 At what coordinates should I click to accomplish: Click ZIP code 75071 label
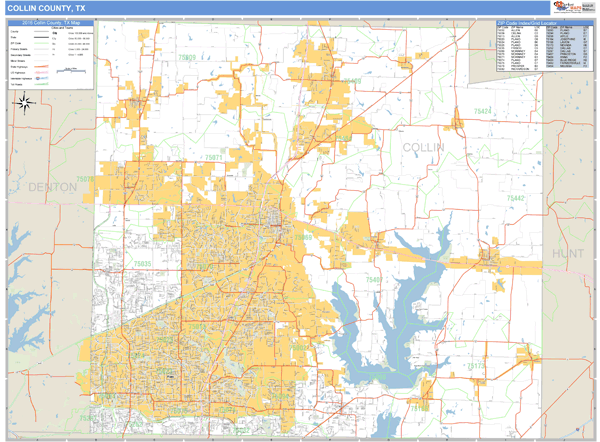pyautogui.click(x=213, y=157)
